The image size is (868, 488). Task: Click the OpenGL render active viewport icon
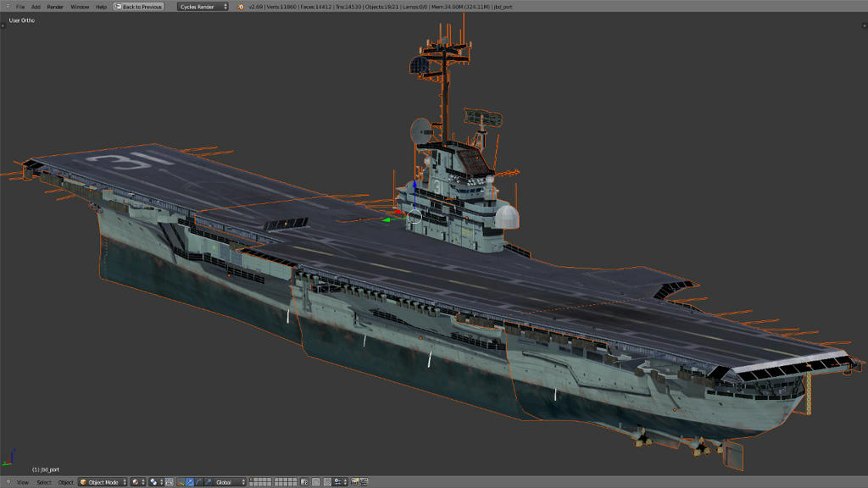coord(355,482)
